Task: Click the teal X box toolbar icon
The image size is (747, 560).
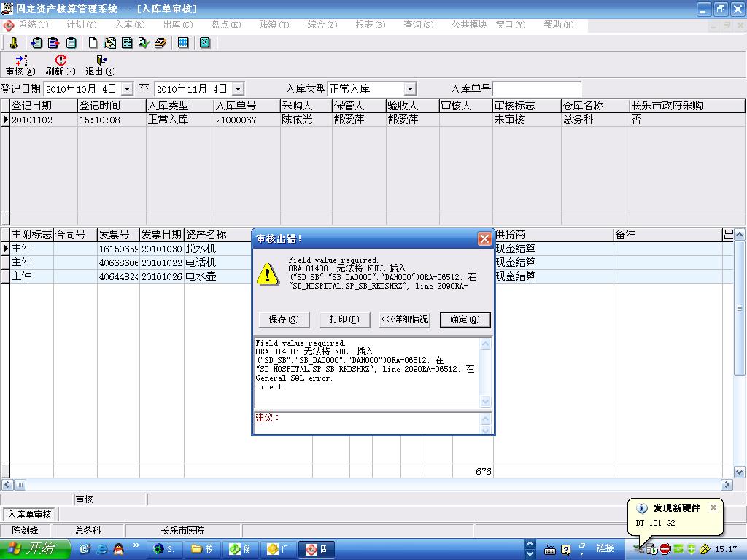Action: tap(205, 43)
